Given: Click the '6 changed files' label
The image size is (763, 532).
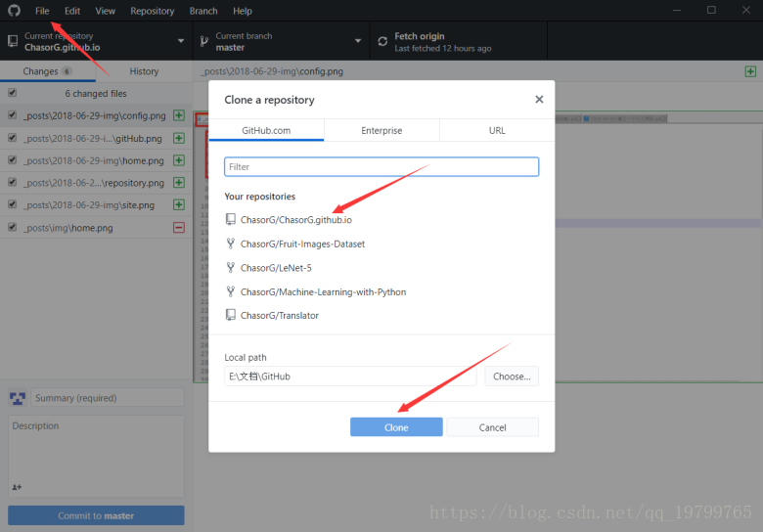Looking at the screenshot, I should (x=96, y=93).
